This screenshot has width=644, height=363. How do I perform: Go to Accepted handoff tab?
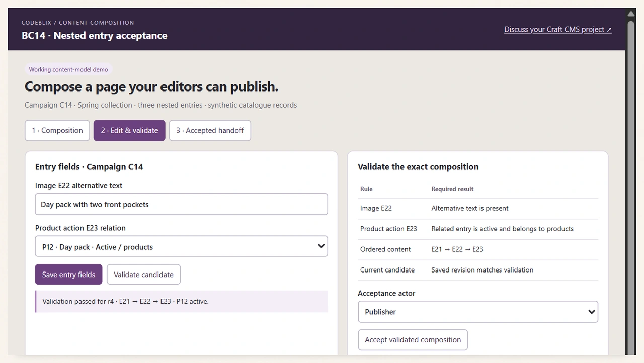pos(210,130)
